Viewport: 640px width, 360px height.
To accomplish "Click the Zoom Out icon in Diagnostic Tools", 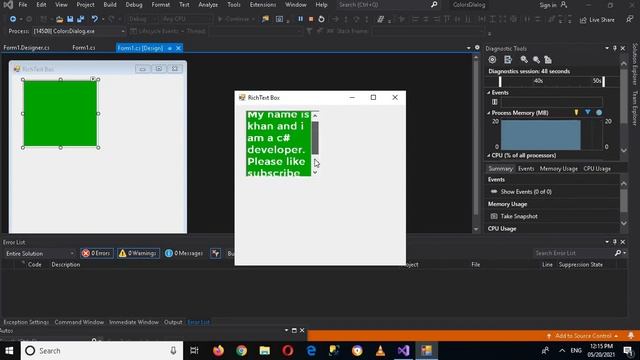I will [536, 60].
